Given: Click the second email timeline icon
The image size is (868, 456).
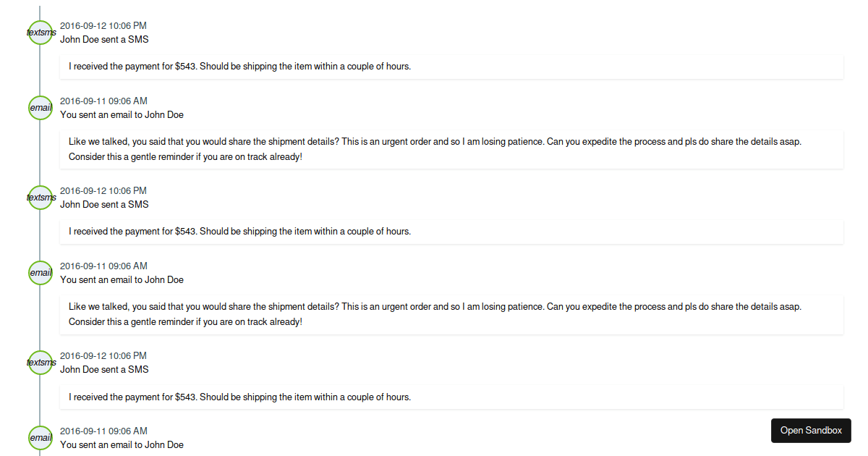Looking at the screenshot, I should 41,273.
